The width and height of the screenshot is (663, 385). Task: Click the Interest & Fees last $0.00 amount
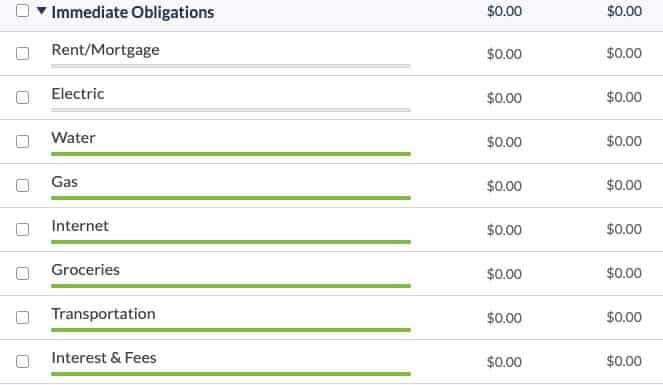click(x=624, y=361)
